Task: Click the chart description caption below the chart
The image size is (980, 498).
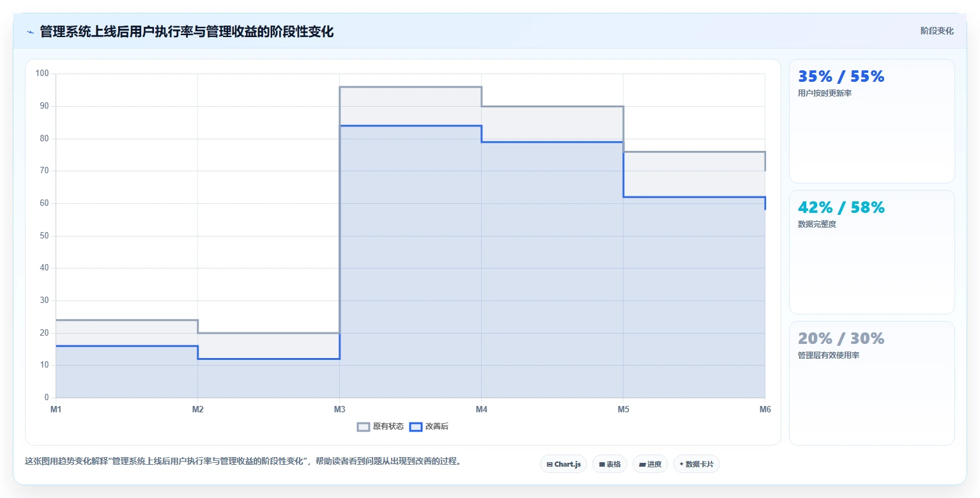Action: coord(243,461)
